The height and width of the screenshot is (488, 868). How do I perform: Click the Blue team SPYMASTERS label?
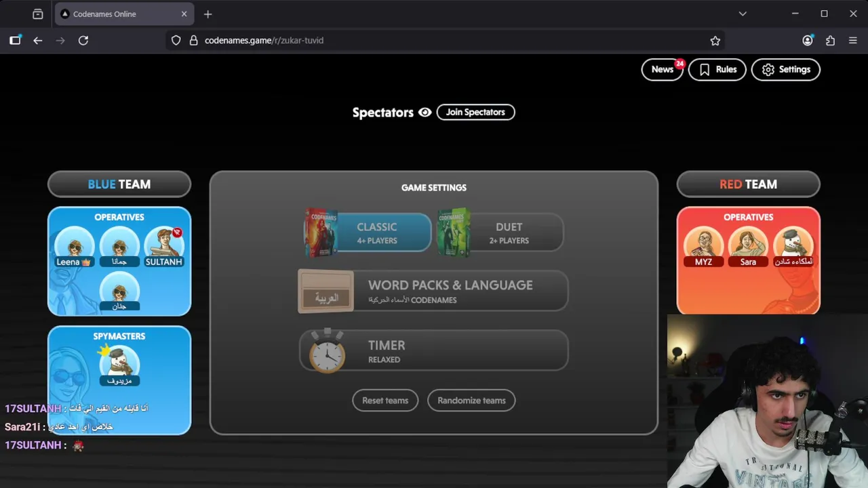[119, 336]
